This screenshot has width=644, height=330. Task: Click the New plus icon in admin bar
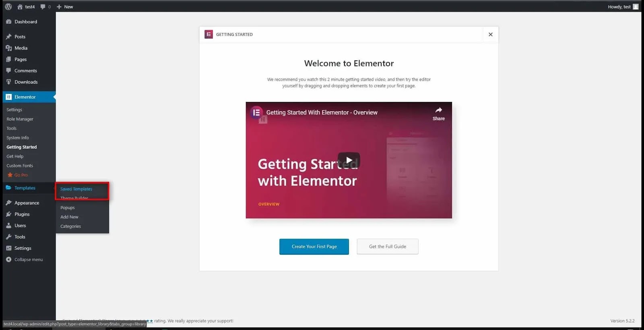59,7
